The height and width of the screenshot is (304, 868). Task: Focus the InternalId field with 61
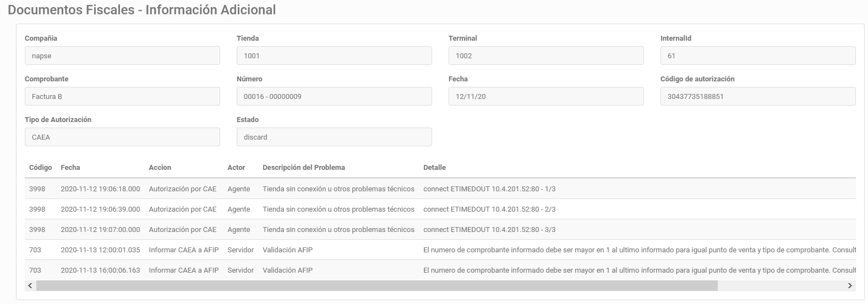(x=758, y=56)
